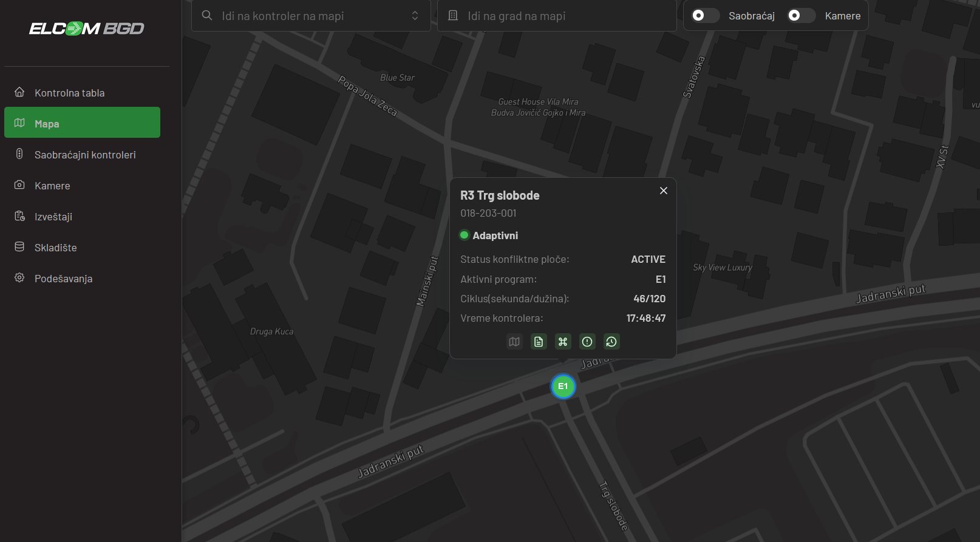Screen dimensions: 980x542
Task: Click the 'Druga Kuca' map label
Action: coord(271,331)
